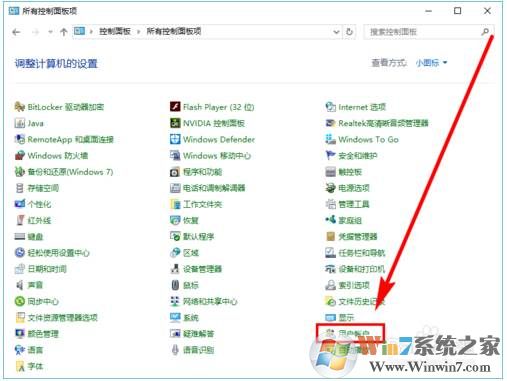Open Realtek高清晰音频管理器
The image size is (507, 381).
click(x=377, y=123)
